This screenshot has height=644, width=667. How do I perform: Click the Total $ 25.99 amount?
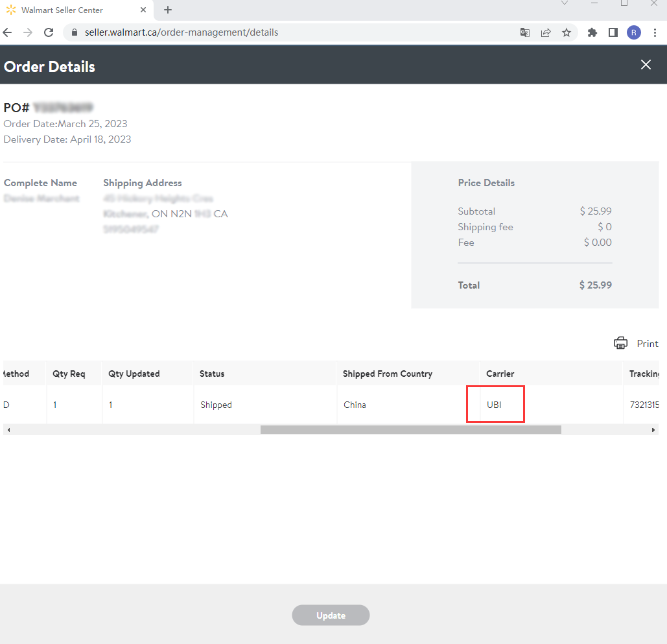pos(595,285)
